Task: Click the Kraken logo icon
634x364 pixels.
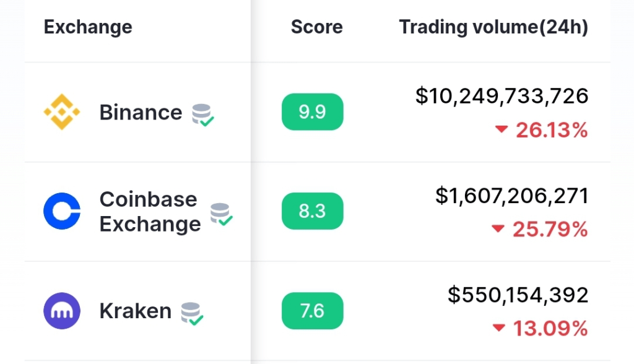Action: click(x=62, y=311)
